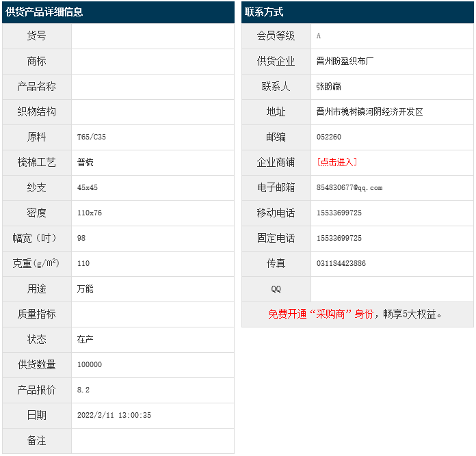Select the fax number 031184423886
476x456 pixels.
tap(341, 263)
